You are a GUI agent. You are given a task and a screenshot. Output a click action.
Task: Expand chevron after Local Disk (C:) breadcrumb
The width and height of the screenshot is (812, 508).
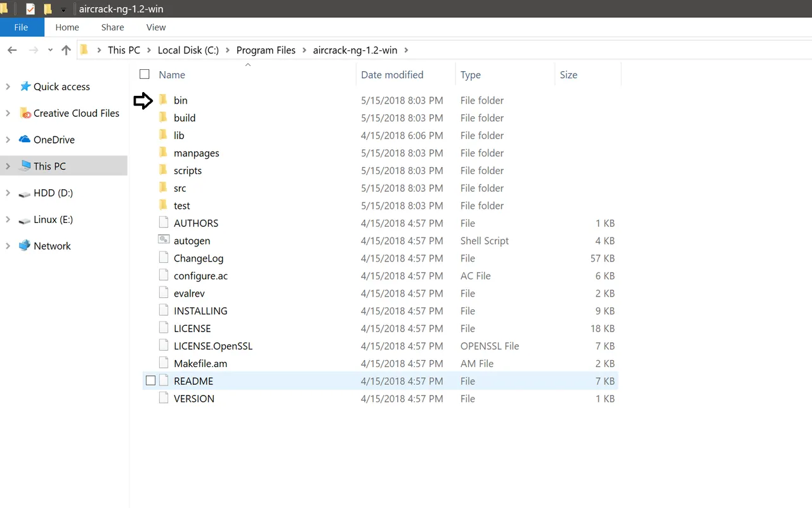click(228, 50)
